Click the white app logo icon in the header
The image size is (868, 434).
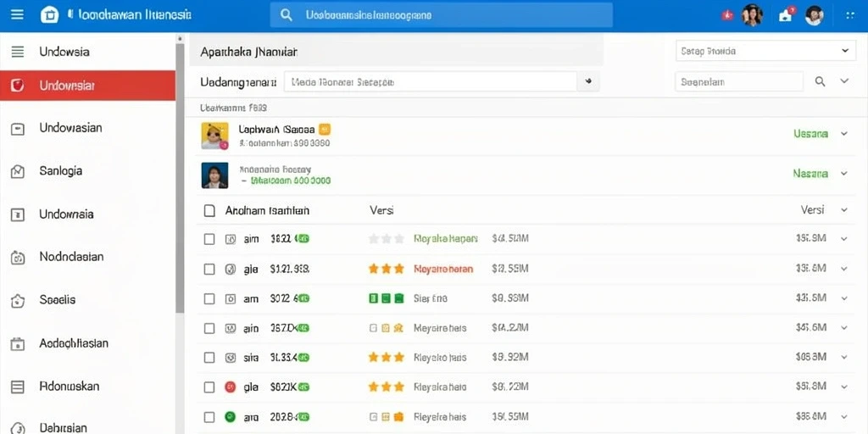[x=49, y=15]
